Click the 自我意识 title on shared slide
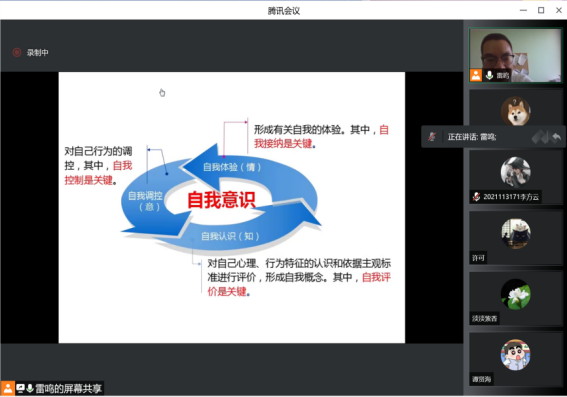This screenshot has width=567, height=397. [x=221, y=200]
